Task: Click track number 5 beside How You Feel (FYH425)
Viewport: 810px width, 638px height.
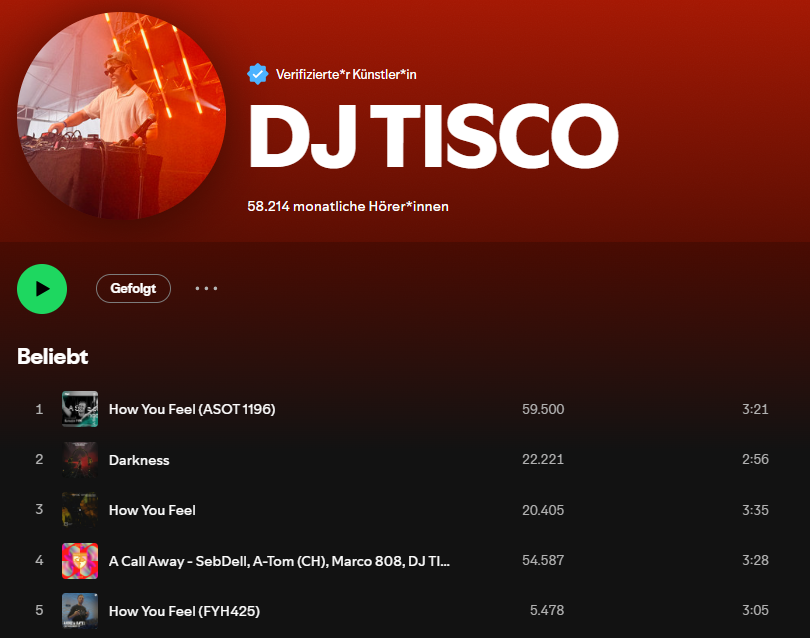Action: (39, 610)
